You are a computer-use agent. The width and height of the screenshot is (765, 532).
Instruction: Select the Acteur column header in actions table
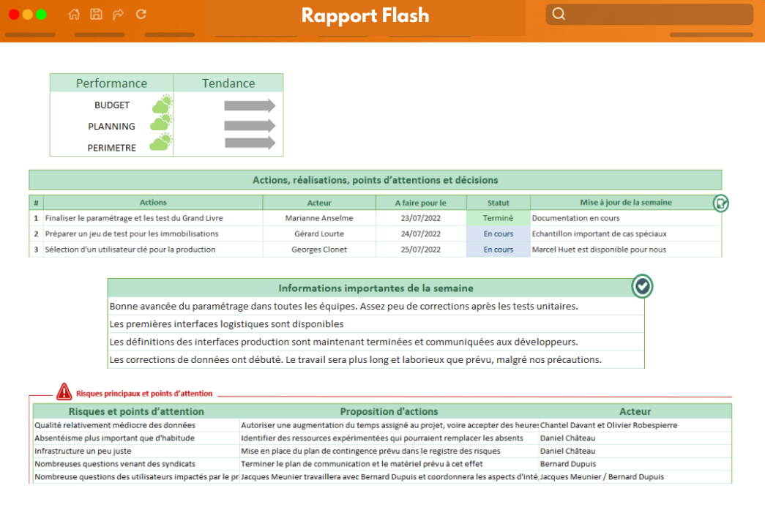pos(319,203)
